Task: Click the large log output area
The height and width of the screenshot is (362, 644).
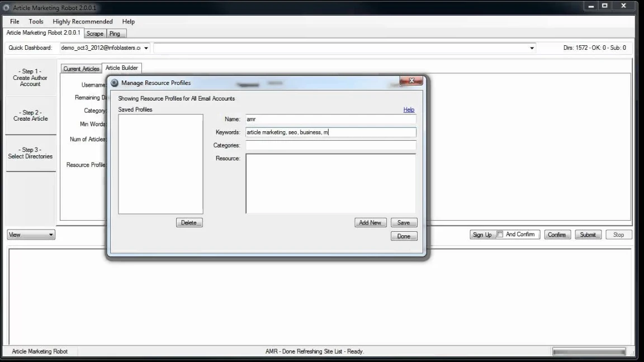Action: (x=320, y=297)
